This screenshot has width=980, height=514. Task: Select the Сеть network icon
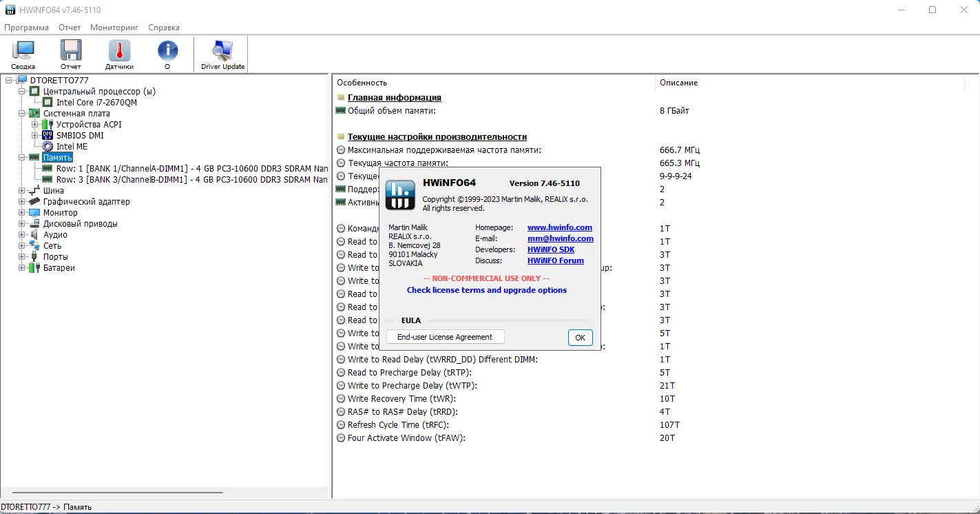click(x=34, y=245)
